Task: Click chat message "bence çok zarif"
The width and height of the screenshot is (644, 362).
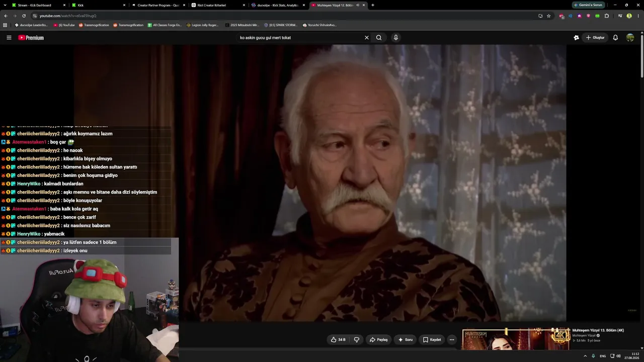Action: [79, 217]
